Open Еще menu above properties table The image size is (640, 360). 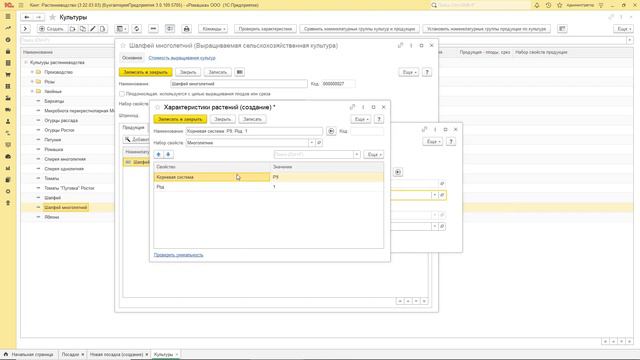coord(373,155)
